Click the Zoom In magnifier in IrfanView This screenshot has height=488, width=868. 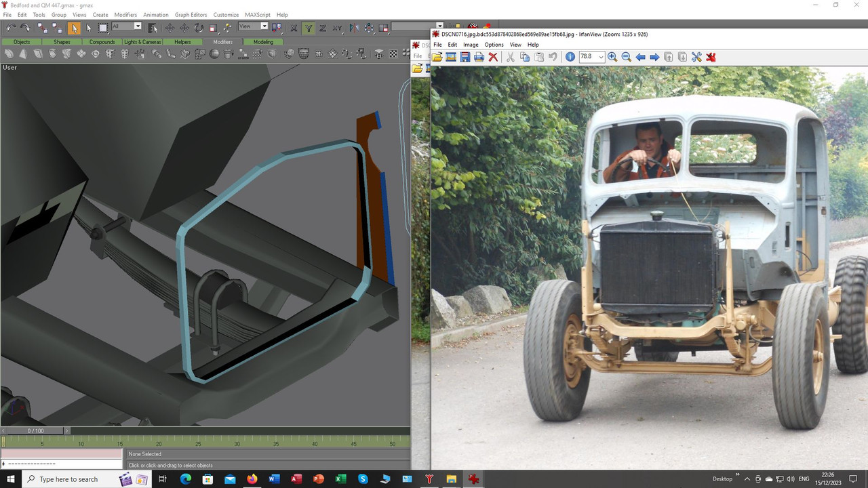612,57
